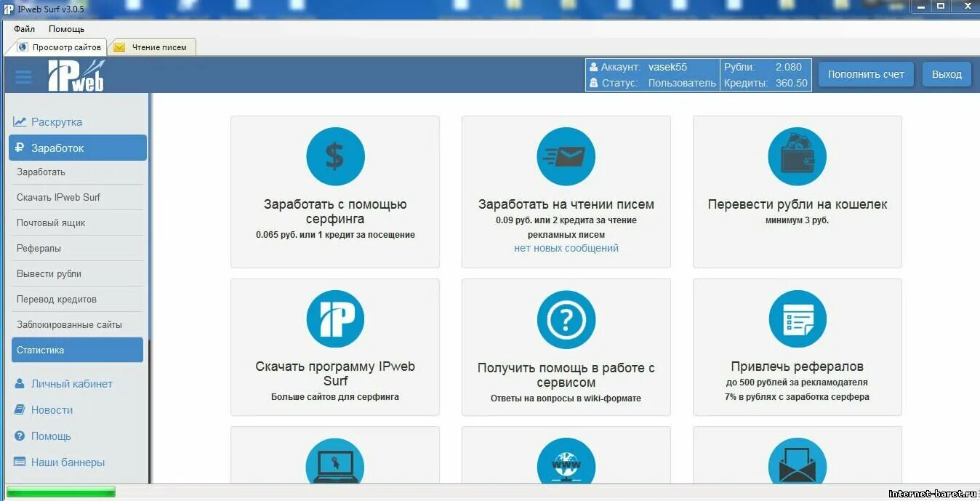Click до 500 рублей за рекламодателя text
This screenshot has height=501, width=980.
[798, 382]
